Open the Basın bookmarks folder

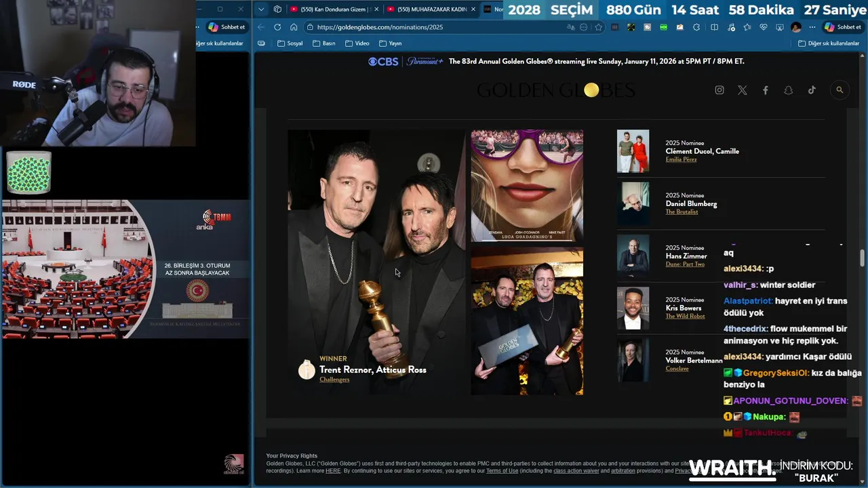[324, 43]
